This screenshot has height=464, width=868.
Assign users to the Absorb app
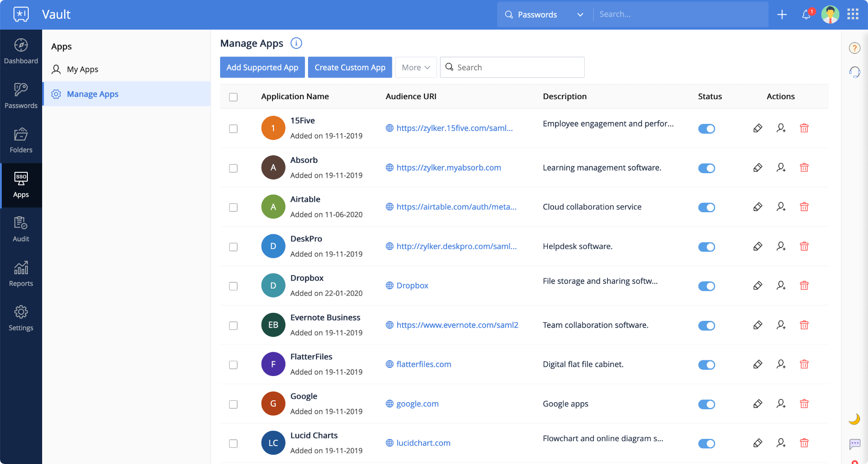pos(781,167)
